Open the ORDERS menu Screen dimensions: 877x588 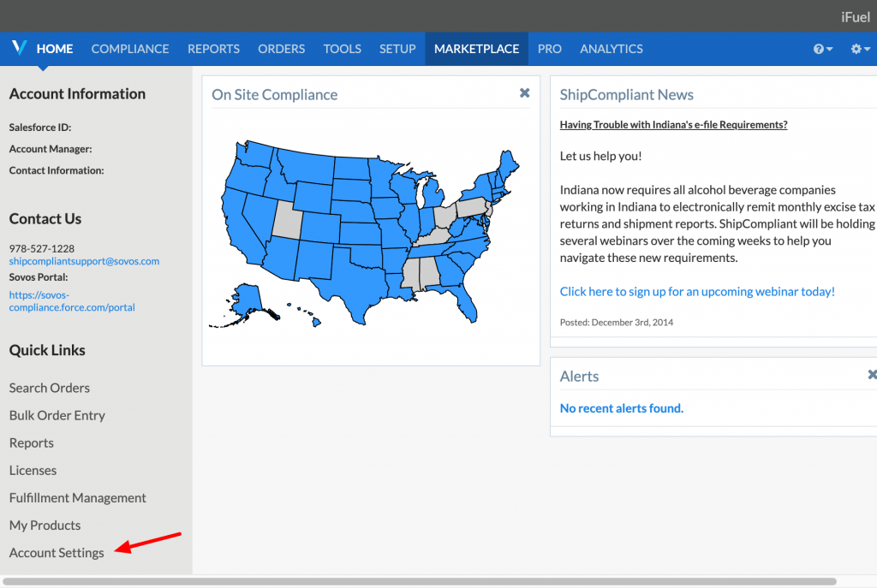tap(281, 49)
